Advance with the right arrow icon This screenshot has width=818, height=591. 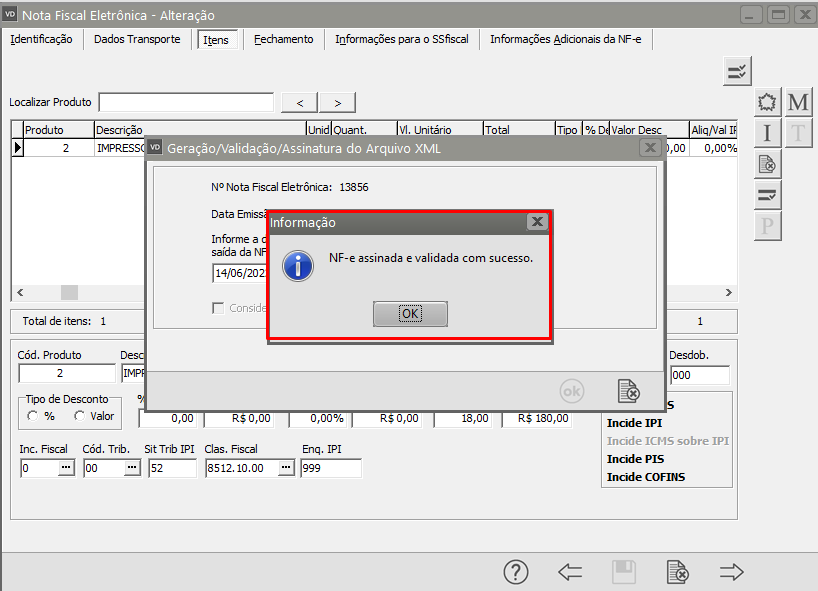tap(731, 572)
